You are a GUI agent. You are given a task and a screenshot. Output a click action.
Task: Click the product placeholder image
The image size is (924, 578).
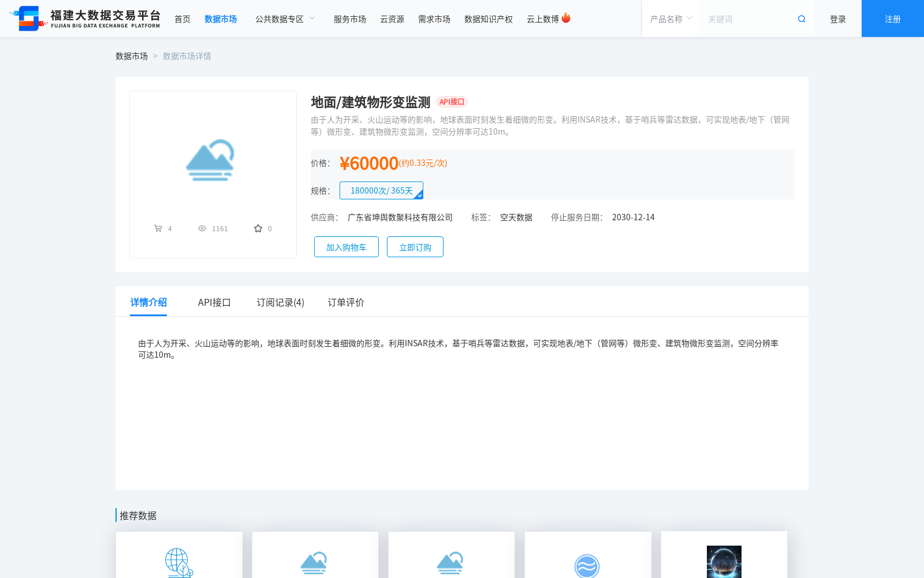point(210,160)
